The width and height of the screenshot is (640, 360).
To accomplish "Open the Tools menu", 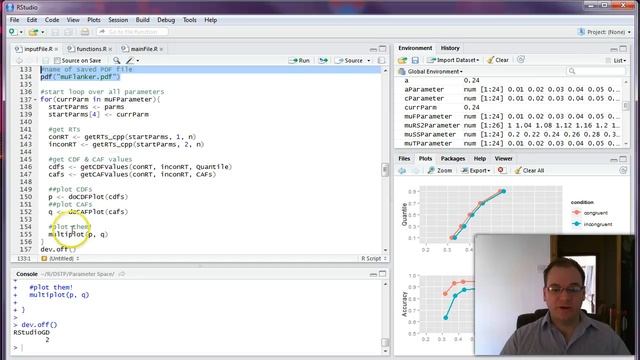I will point(189,20).
